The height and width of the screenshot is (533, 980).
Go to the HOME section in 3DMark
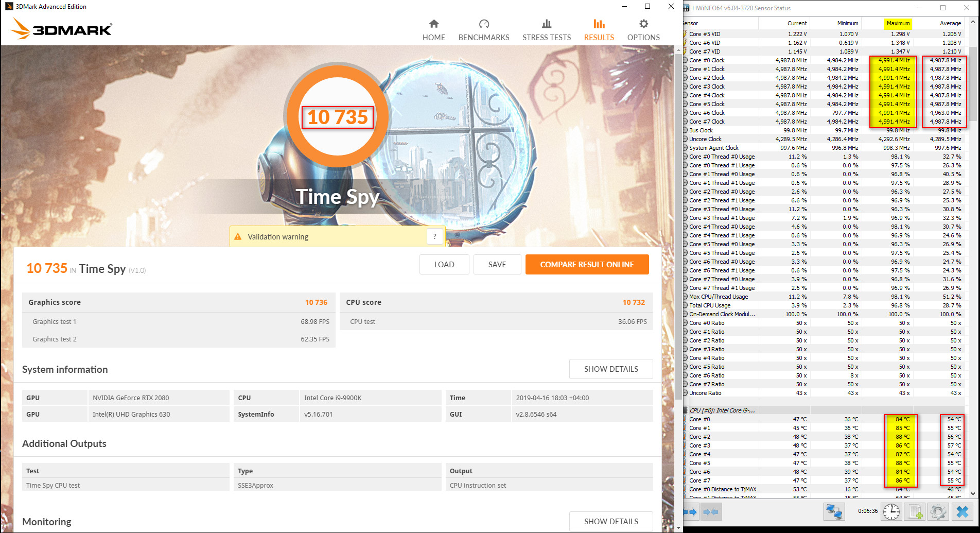click(433, 30)
